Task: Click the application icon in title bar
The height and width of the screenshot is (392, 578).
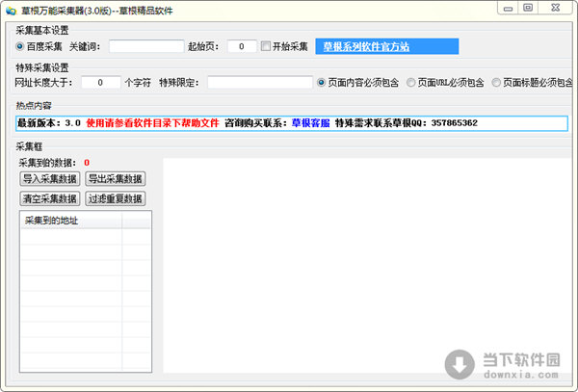Action: click(11, 11)
